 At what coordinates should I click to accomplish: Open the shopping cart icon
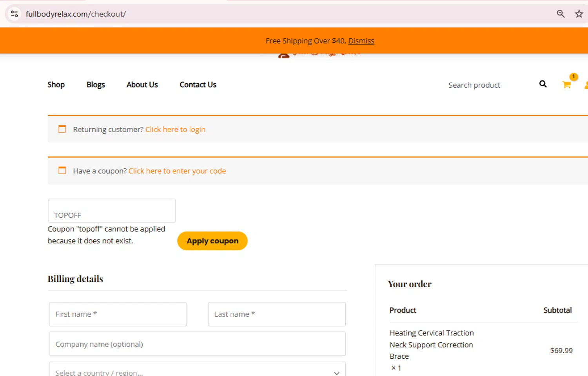[566, 85]
